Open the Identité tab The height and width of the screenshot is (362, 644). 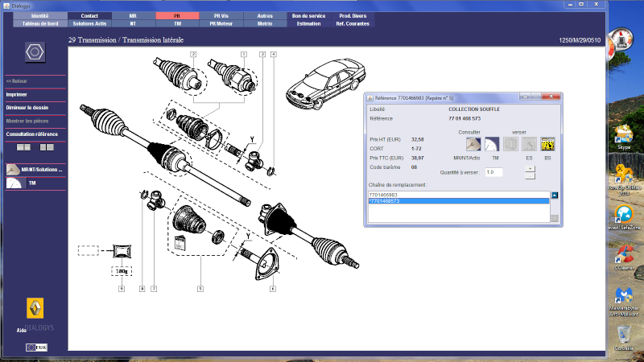(x=39, y=15)
